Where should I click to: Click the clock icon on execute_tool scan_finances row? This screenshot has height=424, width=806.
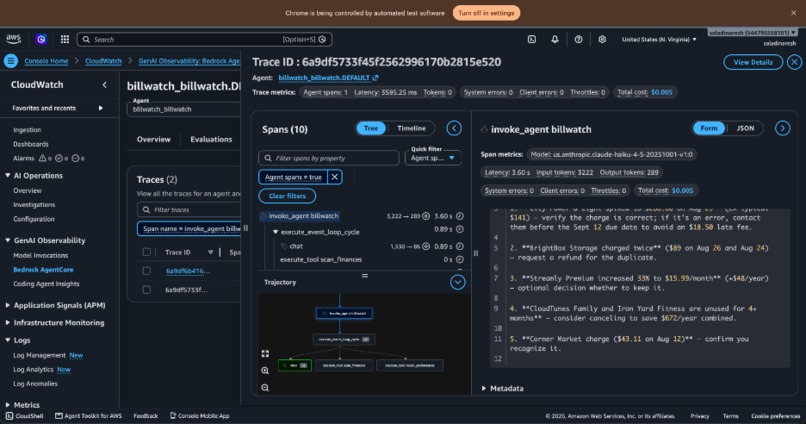460,260
